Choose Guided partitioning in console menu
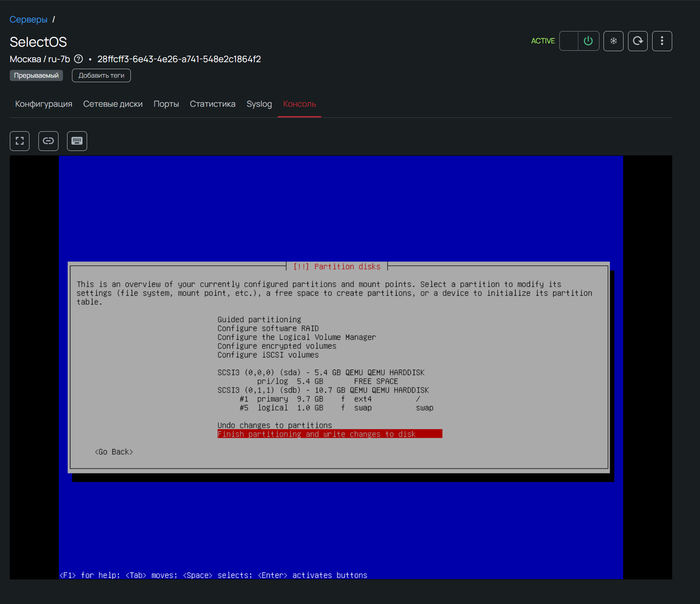The image size is (700, 604). 259,319
